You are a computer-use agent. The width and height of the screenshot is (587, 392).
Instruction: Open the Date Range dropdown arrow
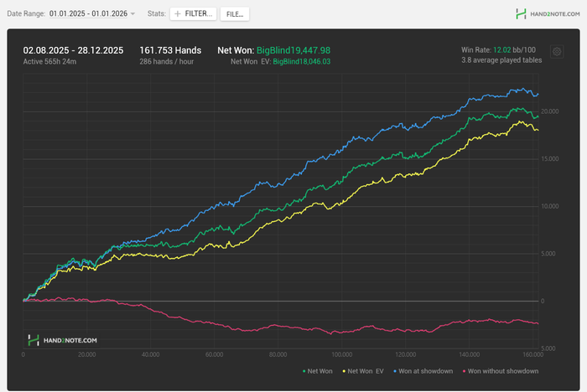132,14
